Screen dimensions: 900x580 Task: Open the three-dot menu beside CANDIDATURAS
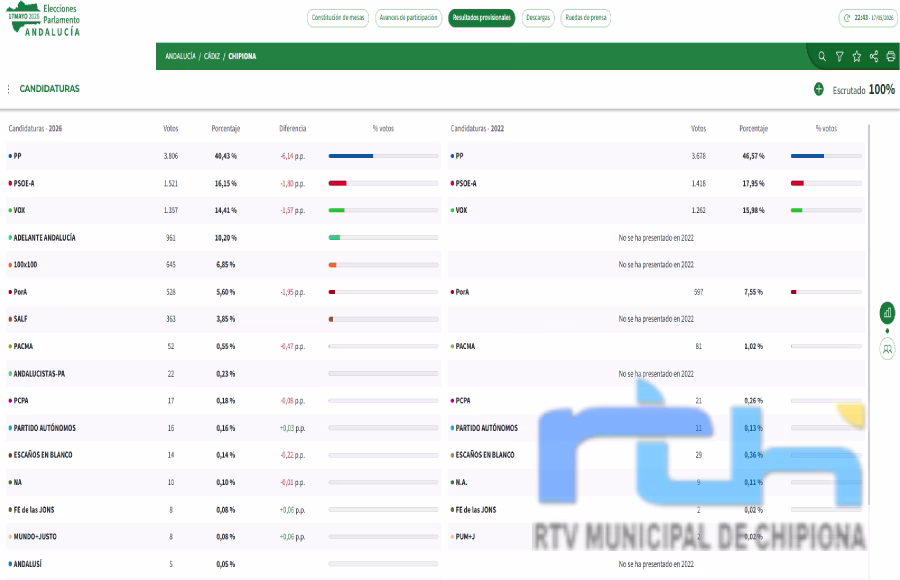pos(9,89)
